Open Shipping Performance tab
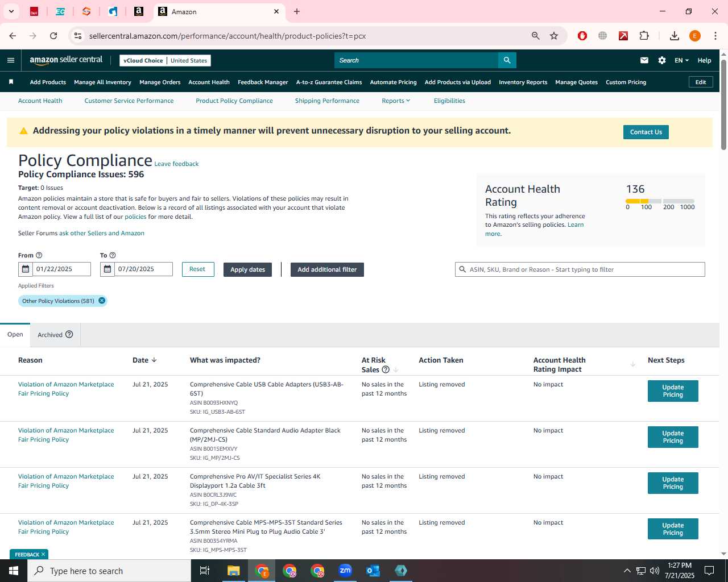Image resolution: width=728 pixels, height=582 pixels. 327,101
